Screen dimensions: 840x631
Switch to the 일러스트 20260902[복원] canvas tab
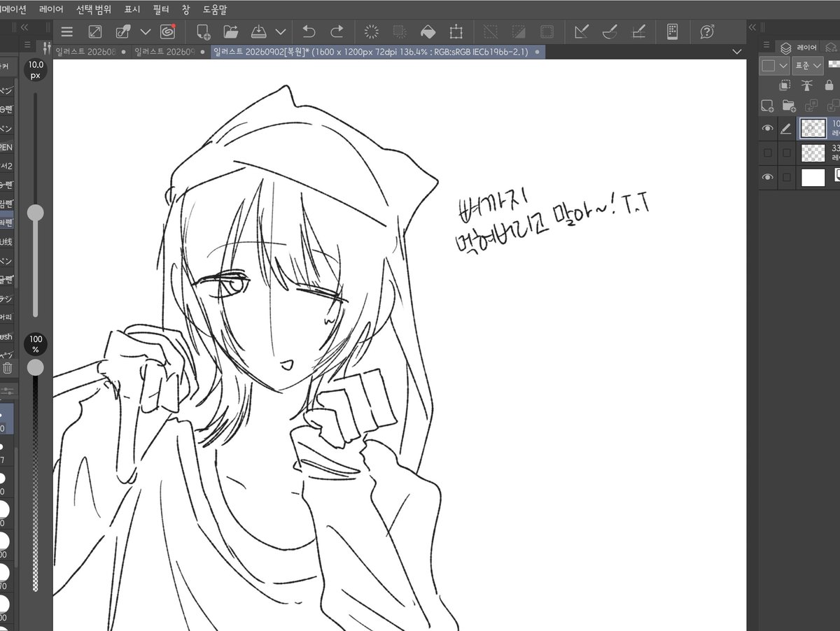point(377,52)
